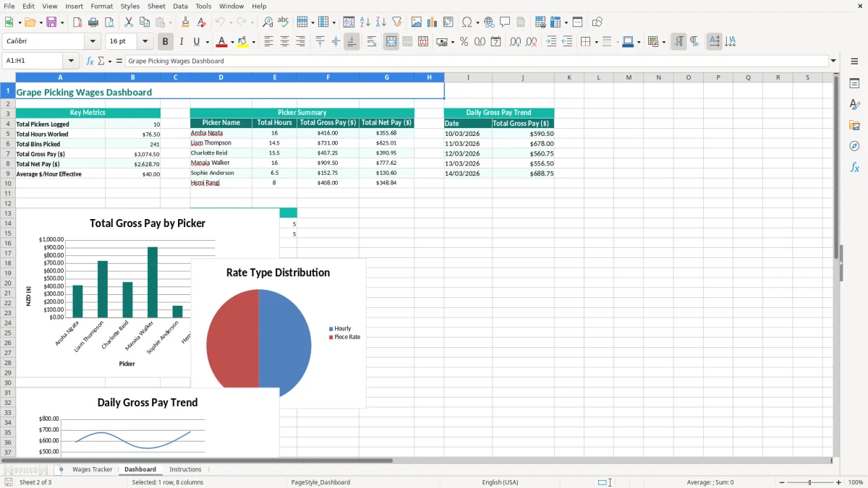Click the formula input line
868x488 pixels.
point(477,61)
